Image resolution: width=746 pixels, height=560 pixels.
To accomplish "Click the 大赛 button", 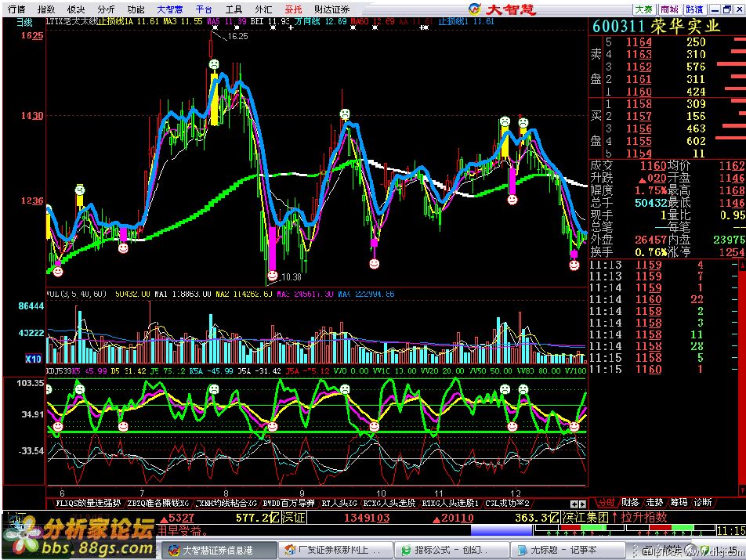I will [x=643, y=9].
